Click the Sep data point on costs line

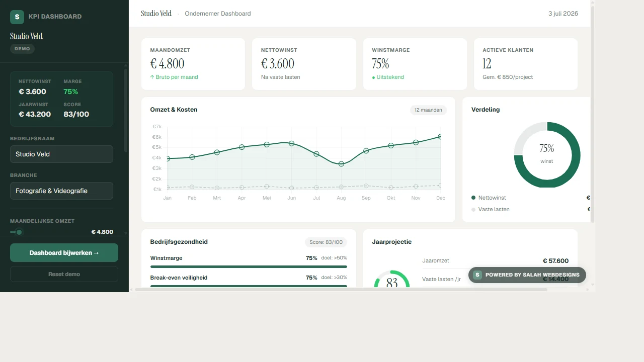point(366,186)
